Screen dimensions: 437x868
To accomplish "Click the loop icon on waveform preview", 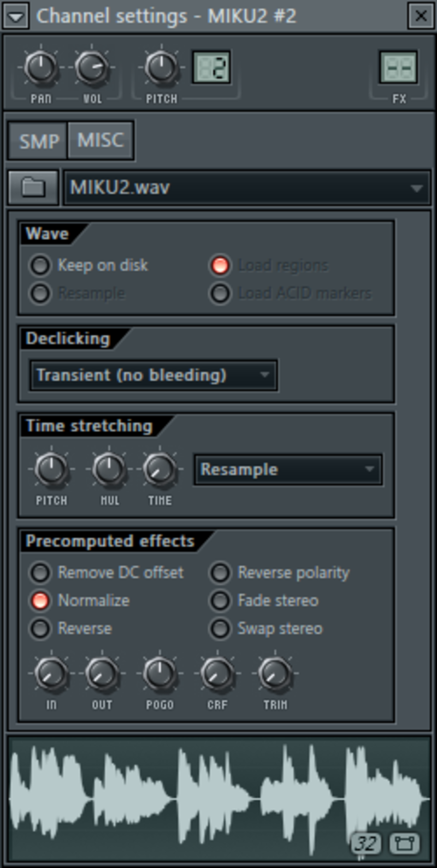I will point(404,843).
